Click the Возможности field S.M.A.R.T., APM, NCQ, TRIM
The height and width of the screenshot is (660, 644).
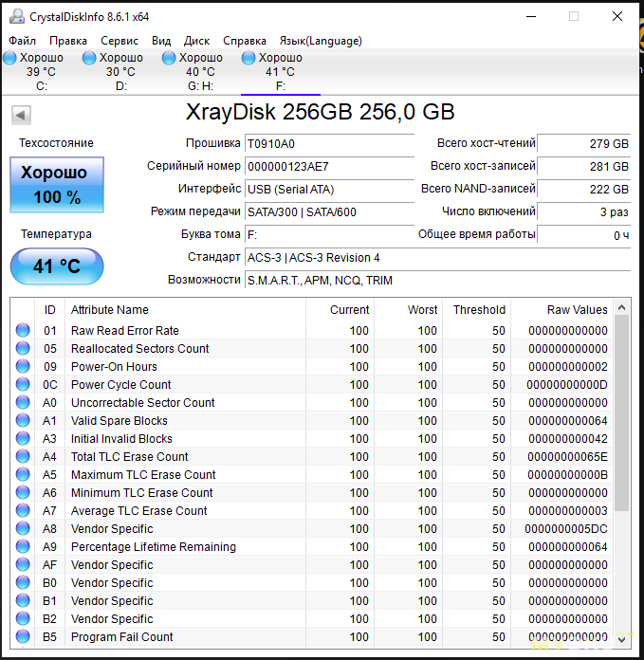[438, 281]
